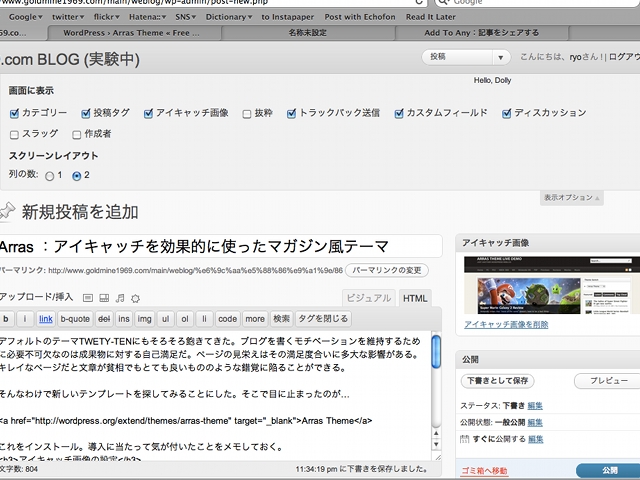Click the ゴミ箱へ移動 link
The image size is (640, 480).
click(x=484, y=471)
